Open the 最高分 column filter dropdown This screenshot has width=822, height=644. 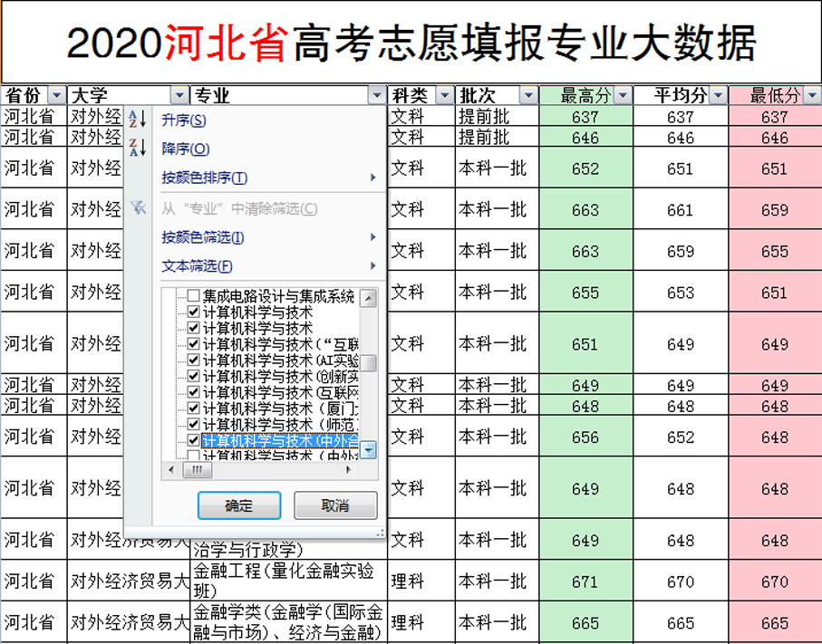[623, 94]
